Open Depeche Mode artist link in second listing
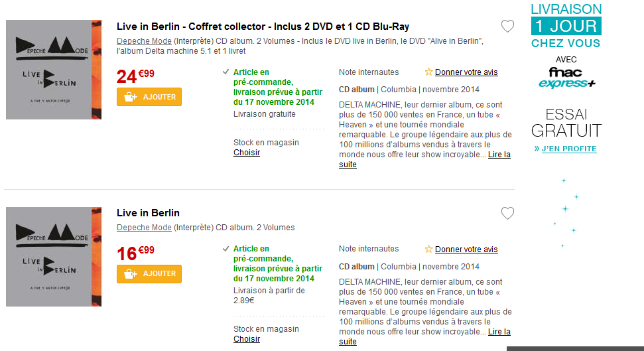 tap(144, 228)
